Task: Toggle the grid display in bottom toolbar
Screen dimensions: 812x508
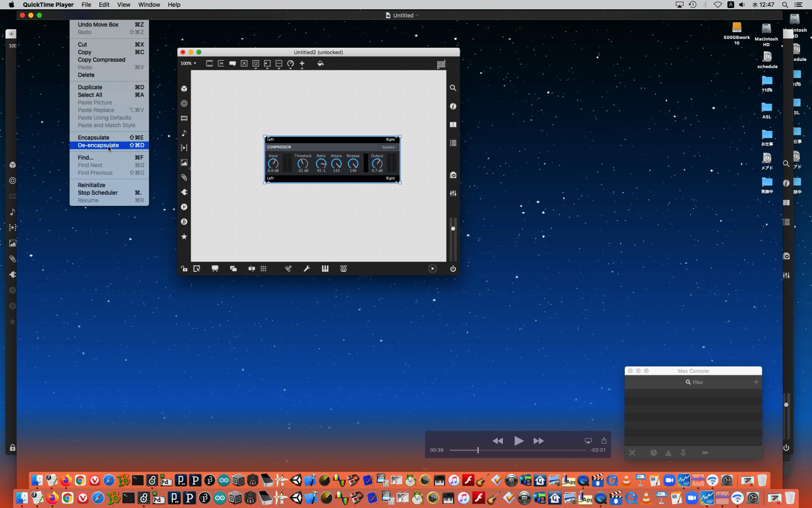Action: (x=263, y=269)
